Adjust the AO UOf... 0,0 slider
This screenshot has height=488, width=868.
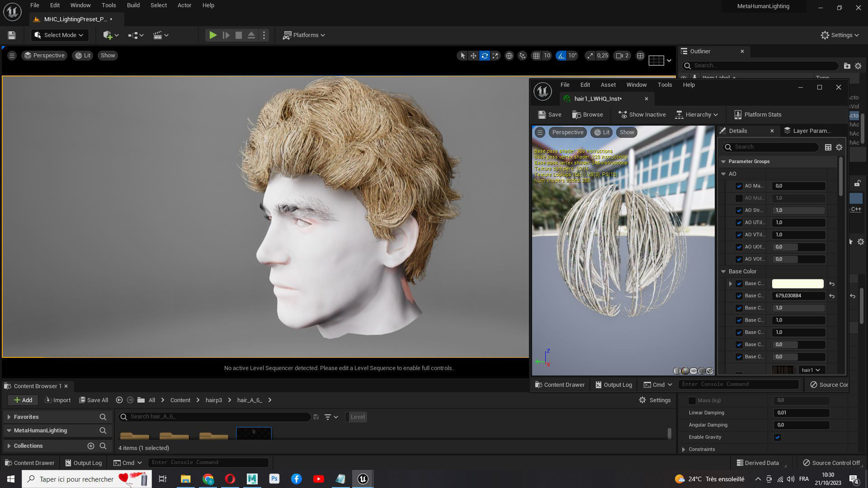tap(798, 247)
